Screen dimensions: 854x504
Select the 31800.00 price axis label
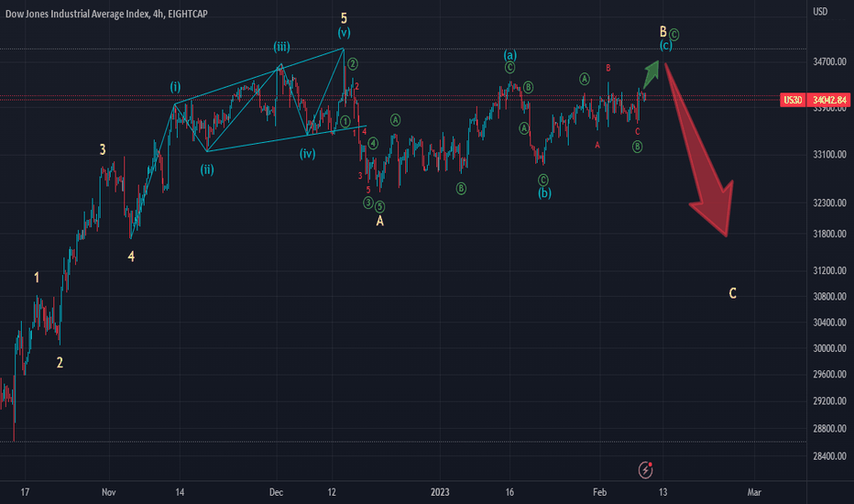(829, 234)
